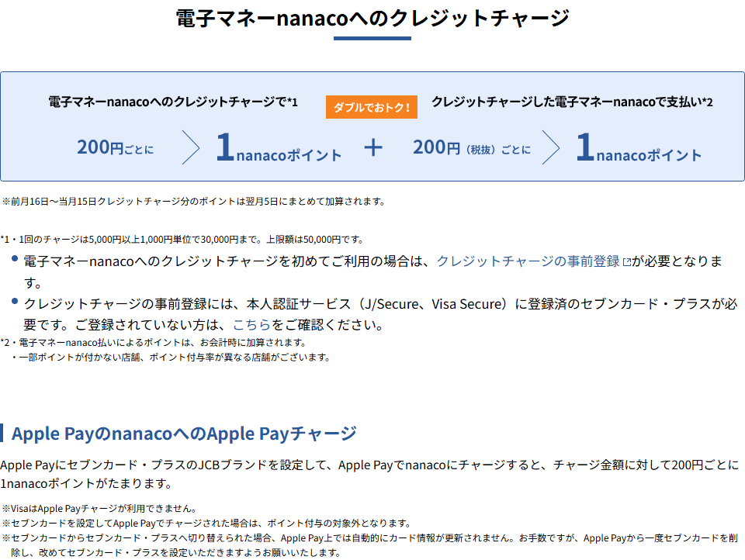Viewport: 745px width, 560px height.
Task: Click the left 200円ごとに text
Action: click(x=116, y=147)
